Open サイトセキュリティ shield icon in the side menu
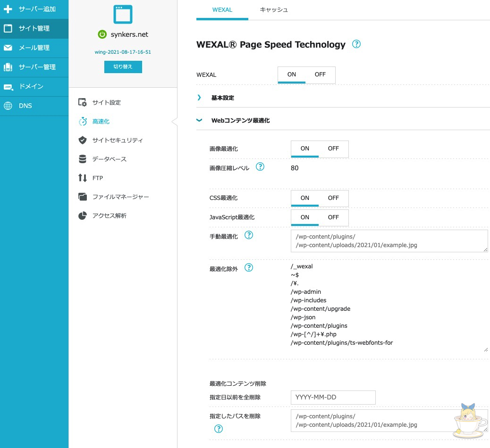490x448 pixels. pyautogui.click(x=83, y=140)
